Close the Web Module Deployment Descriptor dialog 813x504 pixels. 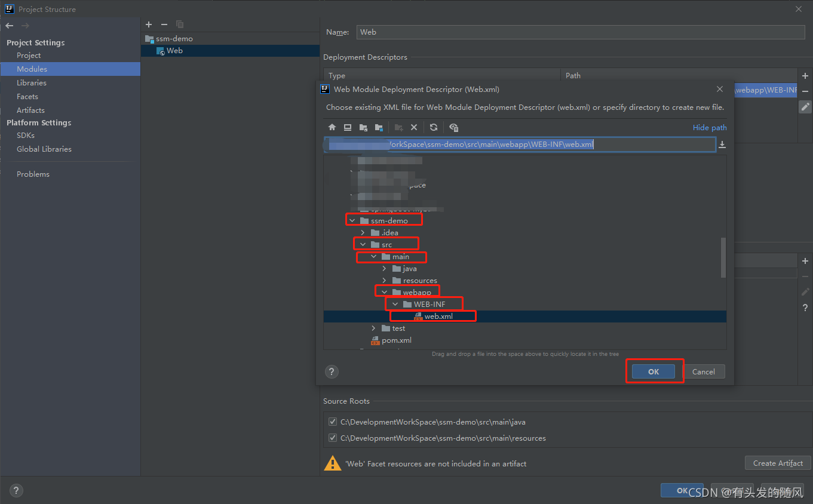point(720,89)
